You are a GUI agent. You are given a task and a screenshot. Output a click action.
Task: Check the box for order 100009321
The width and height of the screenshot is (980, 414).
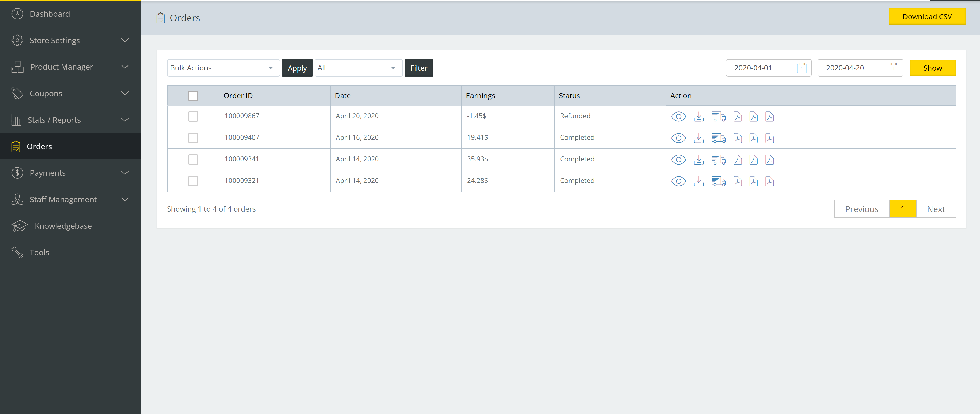[x=193, y=181]
